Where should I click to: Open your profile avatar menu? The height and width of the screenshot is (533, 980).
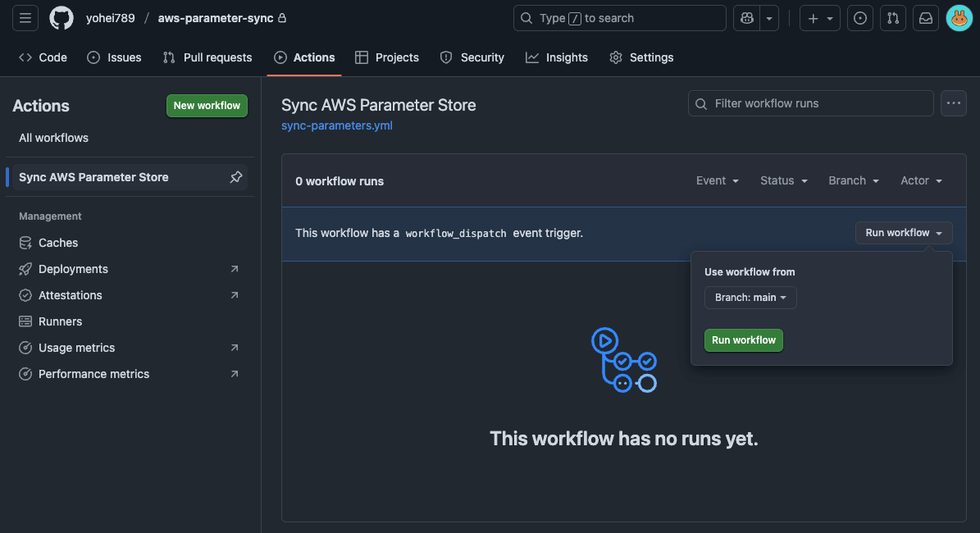pos(959,18)
